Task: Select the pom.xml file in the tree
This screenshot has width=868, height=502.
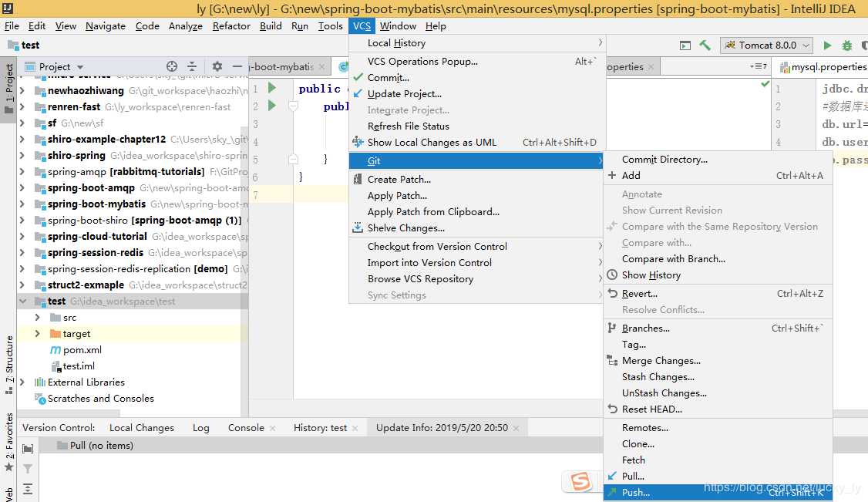Action: tap(82, 350)
